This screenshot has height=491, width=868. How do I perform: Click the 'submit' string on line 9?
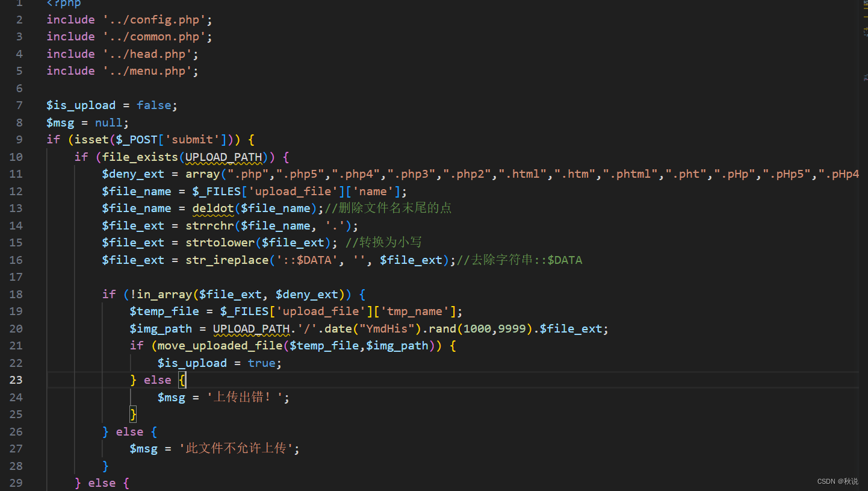193,140
